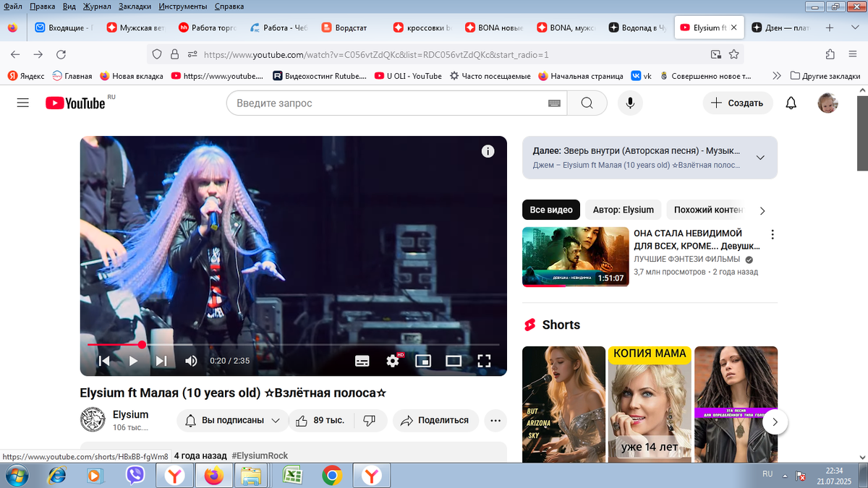The image size is (868, 488).
Task: Open the Видеохостинг Rutube bookmark
Action: click(x=319, y=75)
